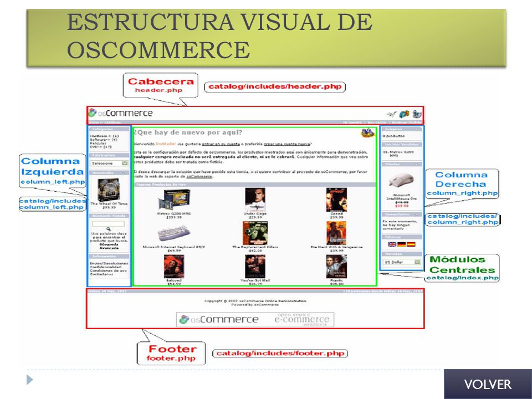The width and height of the screenshot is (532, 399).
Task: Click Die Hard With A Vengeance cover
Action: click(336, 233)
